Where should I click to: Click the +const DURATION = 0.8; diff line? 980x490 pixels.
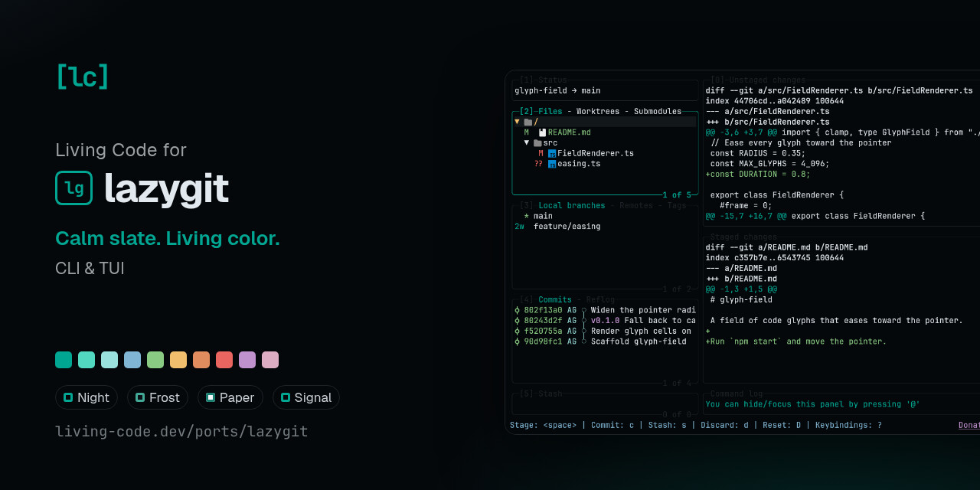[x=758, y=175]
